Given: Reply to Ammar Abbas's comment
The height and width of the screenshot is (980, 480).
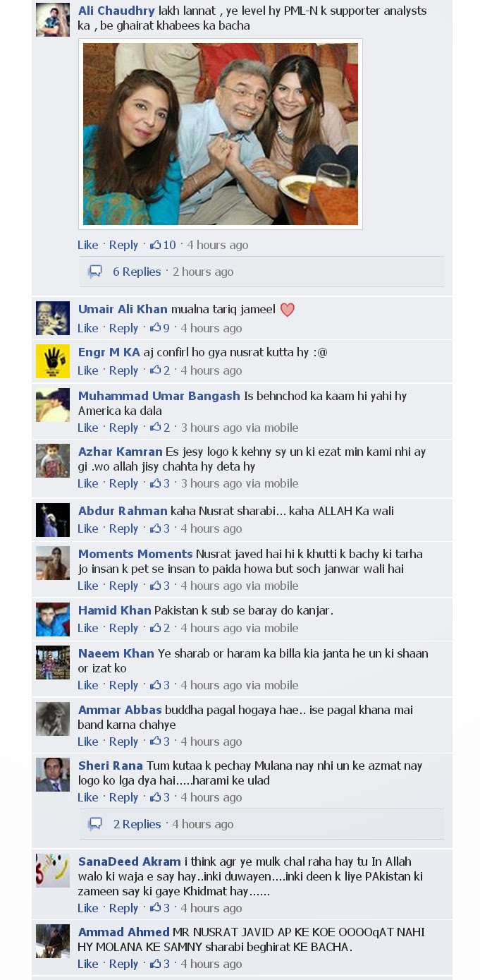Looking at the screenshot, I should coord(123,742).
